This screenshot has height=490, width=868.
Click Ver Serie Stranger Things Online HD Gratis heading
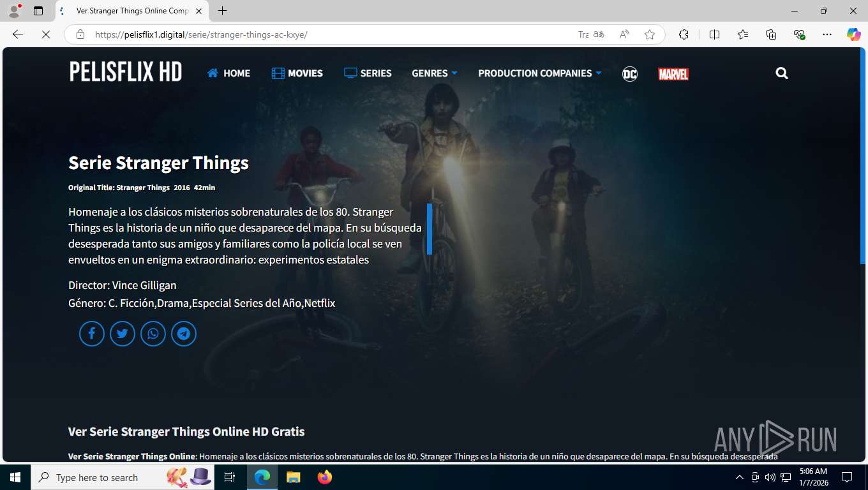click(x=186, y=432)
